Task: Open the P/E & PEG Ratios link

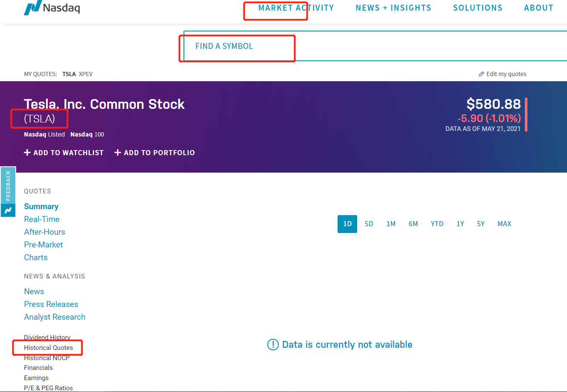Action: click(x=49, y=388)
